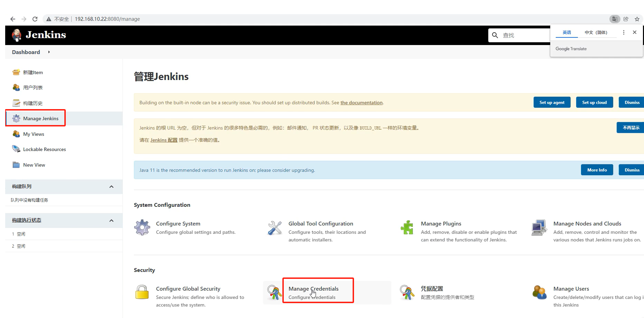Viewport: 644px width, 318px height.
Task: Open Manage Plugins link
Action: [441, 224]
